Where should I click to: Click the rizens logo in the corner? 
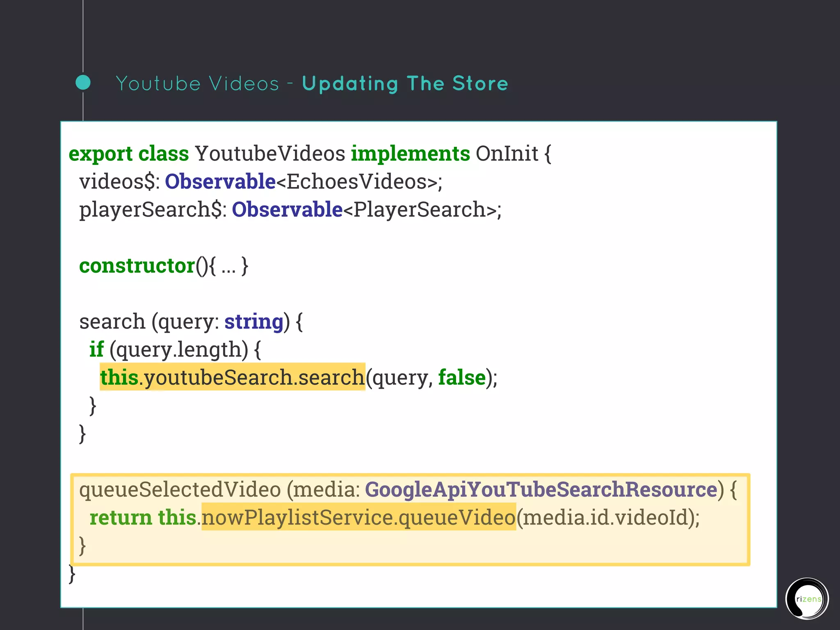pos(807,598)
